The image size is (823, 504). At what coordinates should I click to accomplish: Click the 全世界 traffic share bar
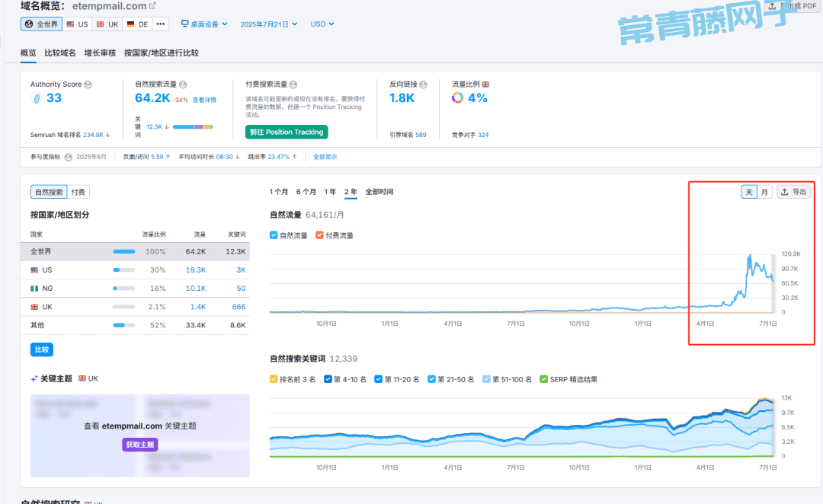coord(124,252)
